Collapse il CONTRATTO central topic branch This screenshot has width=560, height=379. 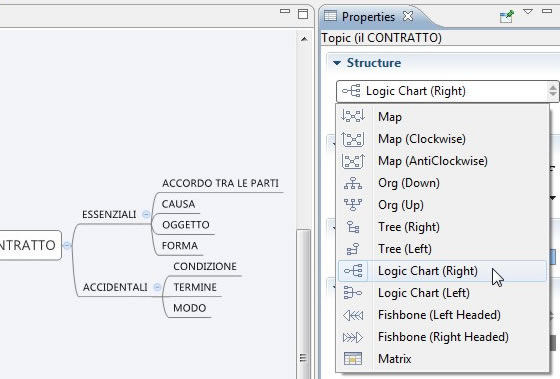coord(67,245)
